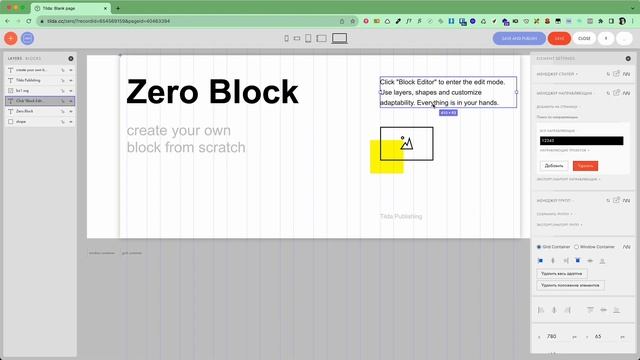This screenshot has height=360, width=640.
Task: Hide the Zero Block layer
Action: point(71,111)
